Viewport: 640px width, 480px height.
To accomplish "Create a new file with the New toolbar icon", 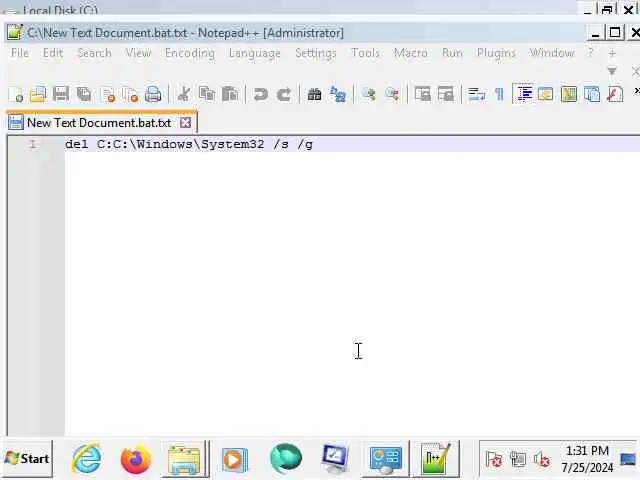I will point(16,94).
